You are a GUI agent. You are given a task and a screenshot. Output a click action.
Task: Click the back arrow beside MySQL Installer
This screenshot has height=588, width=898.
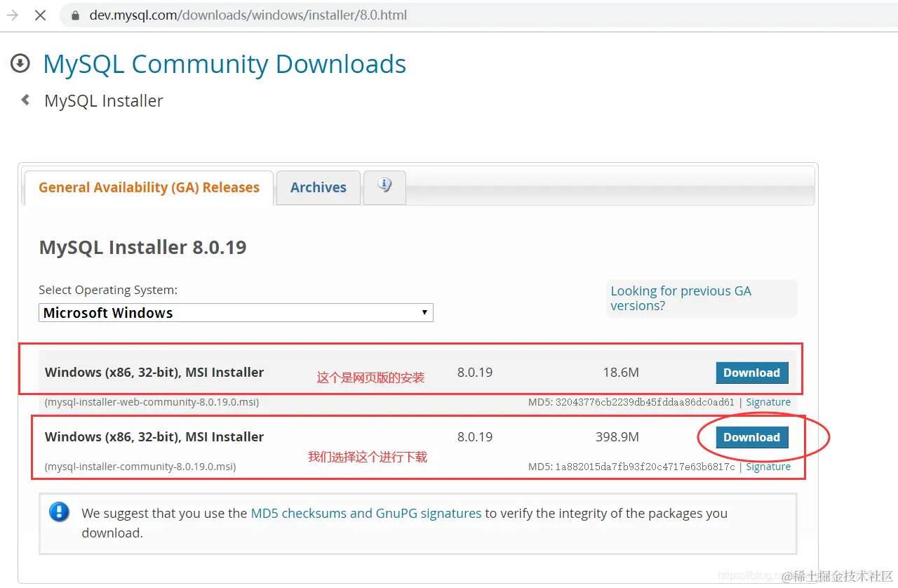pos(25,100)
